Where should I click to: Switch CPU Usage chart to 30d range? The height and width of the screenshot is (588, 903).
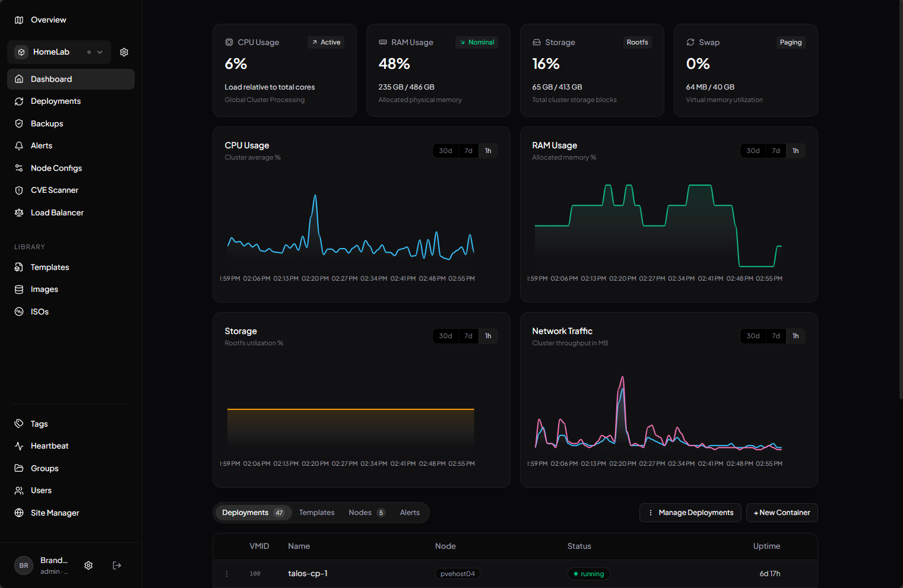point(445,151)
